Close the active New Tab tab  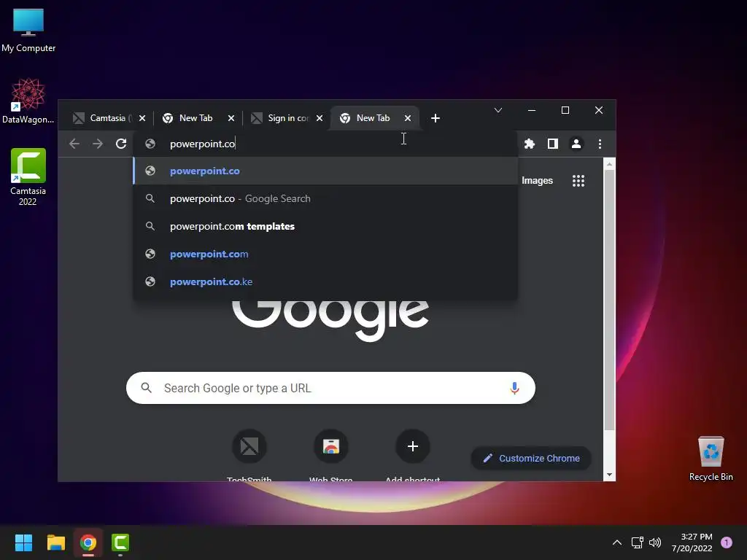pyautogui.click(x=408, y=118)
